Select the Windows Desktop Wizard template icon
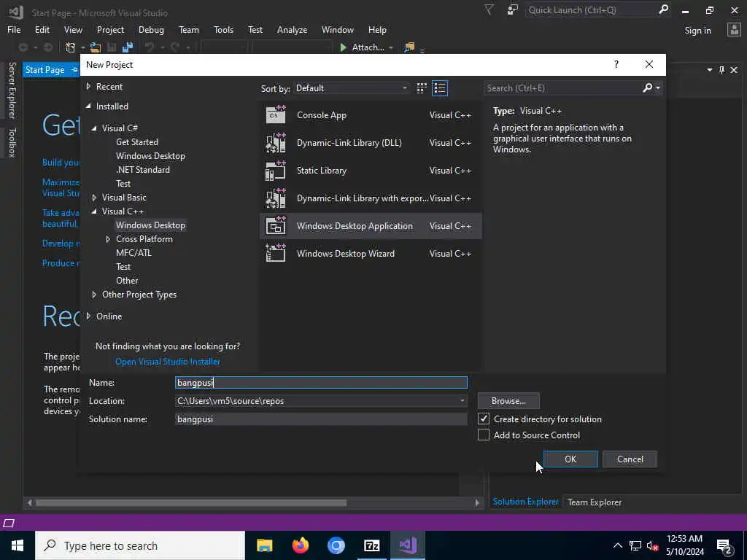Screen dimensions: 747x560 tap(275, 253)
